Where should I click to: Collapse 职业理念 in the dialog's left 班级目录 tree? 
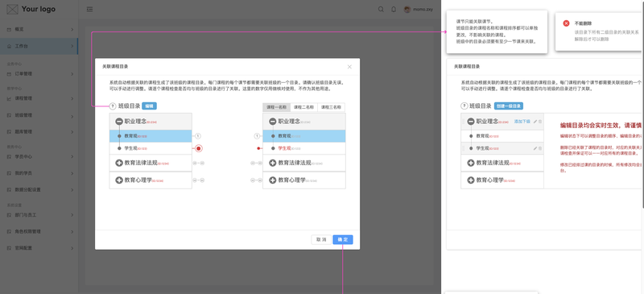[119, 122]
